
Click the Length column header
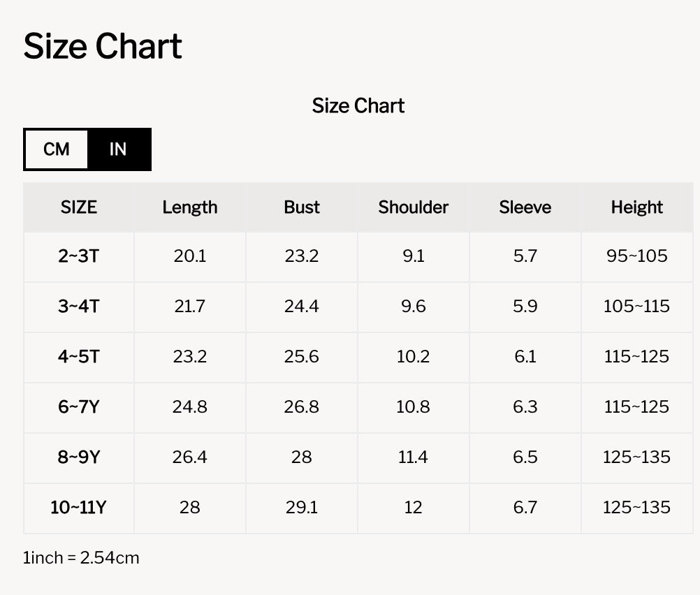click(x=190, y=207)
